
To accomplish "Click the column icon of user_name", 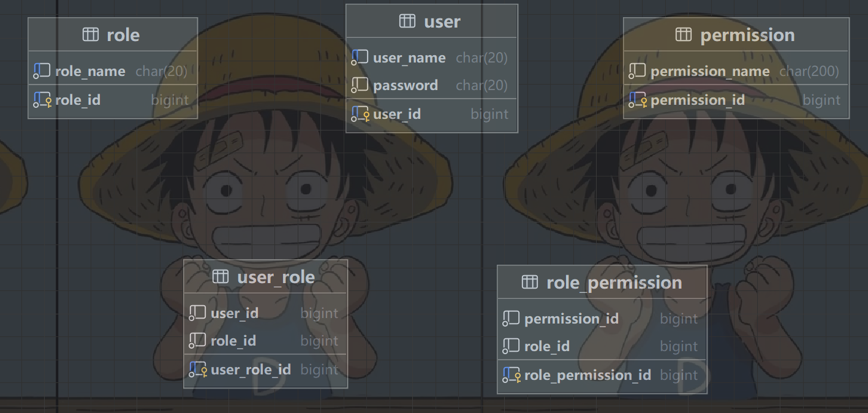I will click(x=360, y=58).
